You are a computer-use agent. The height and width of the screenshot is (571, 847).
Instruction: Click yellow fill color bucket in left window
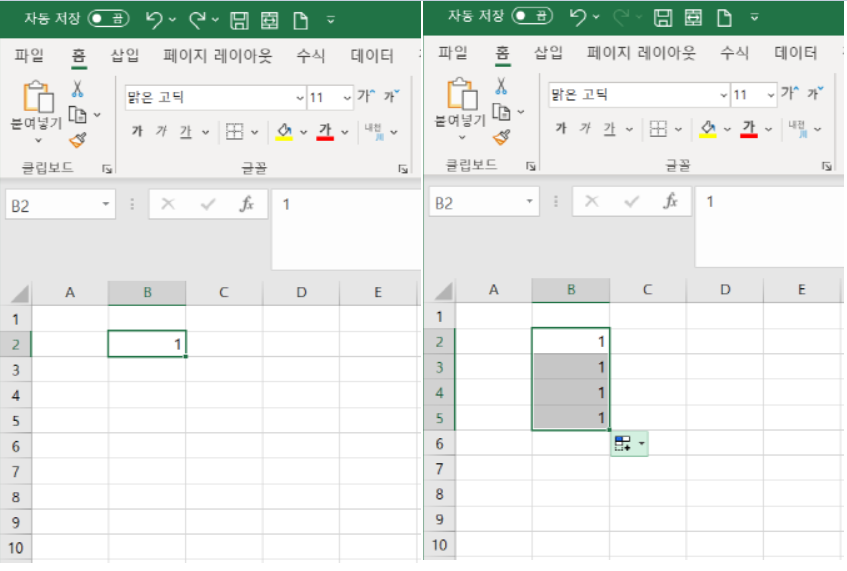pyautogui.click(x=284, y=131)
